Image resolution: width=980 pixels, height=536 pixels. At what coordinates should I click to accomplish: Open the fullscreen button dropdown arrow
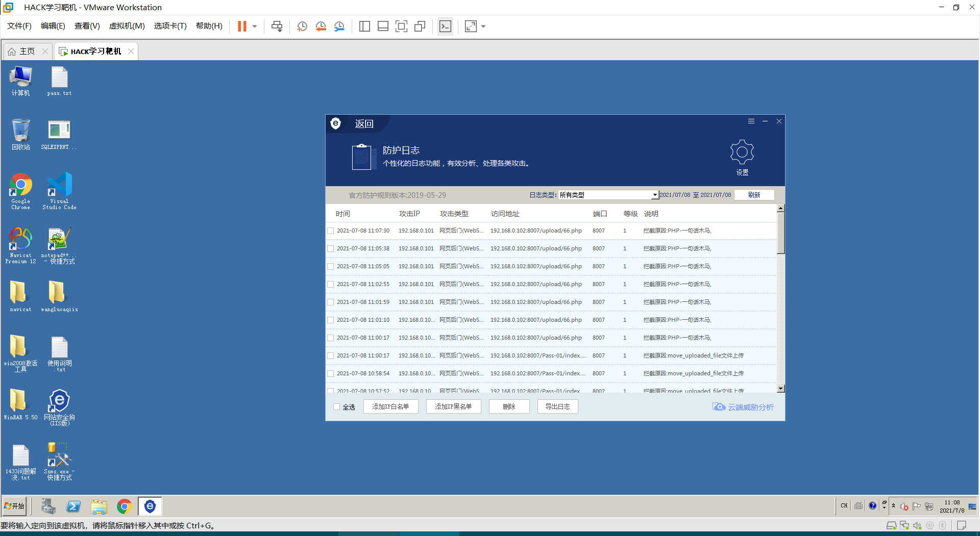pyautogui.click(x=483, y=26)
